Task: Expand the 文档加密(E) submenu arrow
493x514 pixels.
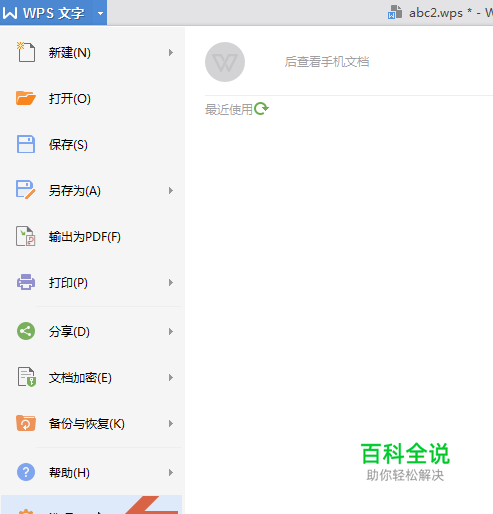Action: coord(171,378)
